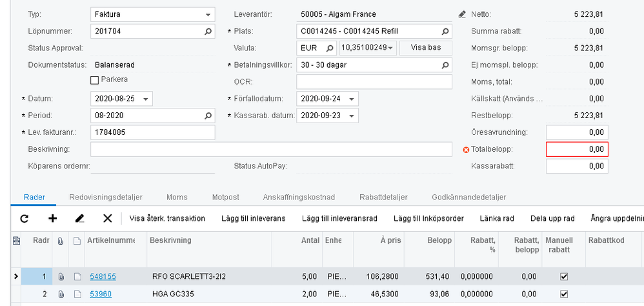Open article link 548155
The width and height of the screenshot is (644, 306).
pos(103,276)
